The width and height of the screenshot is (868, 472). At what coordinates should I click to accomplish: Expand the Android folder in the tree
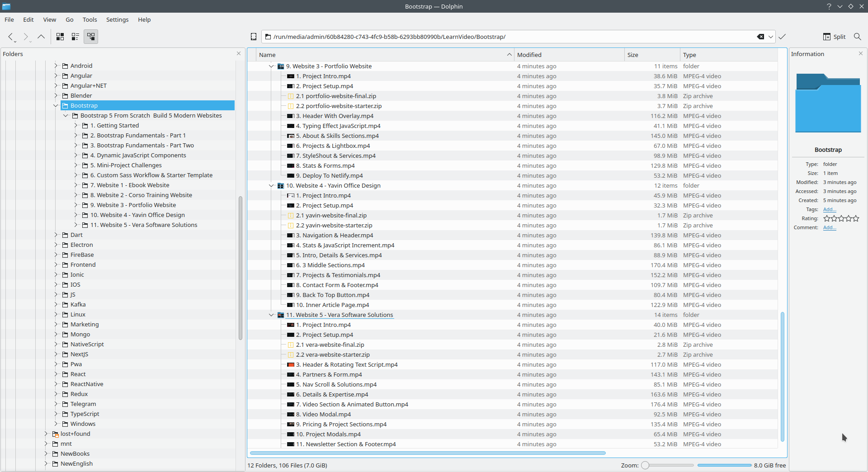pyautogui.click(x=56, y=66)
